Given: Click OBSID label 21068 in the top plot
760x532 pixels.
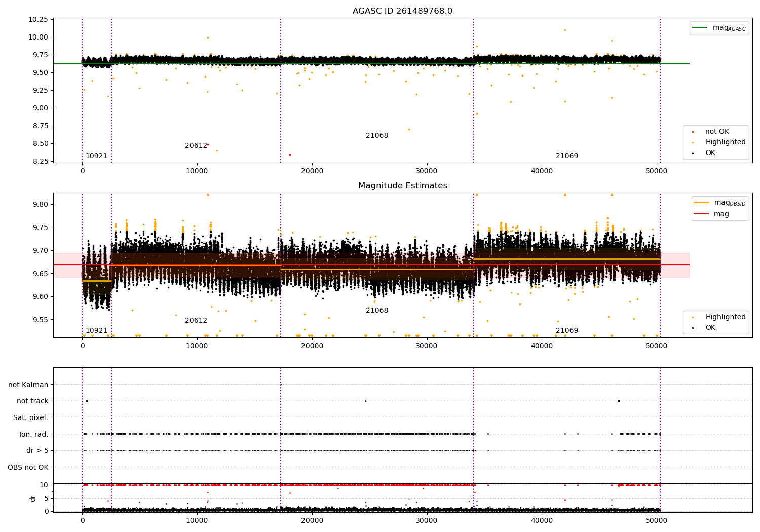Looking at the screenshot, I should (377, 136).
